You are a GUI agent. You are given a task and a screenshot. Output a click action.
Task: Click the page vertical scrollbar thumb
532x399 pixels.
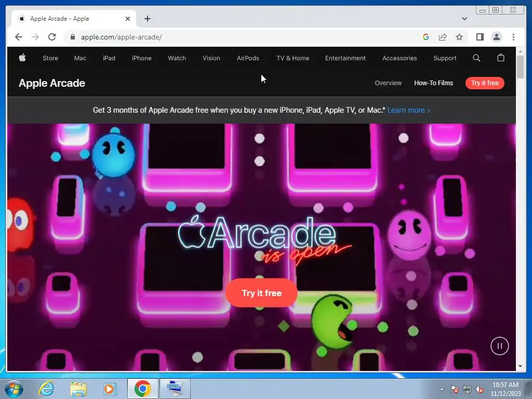[520, 67]
